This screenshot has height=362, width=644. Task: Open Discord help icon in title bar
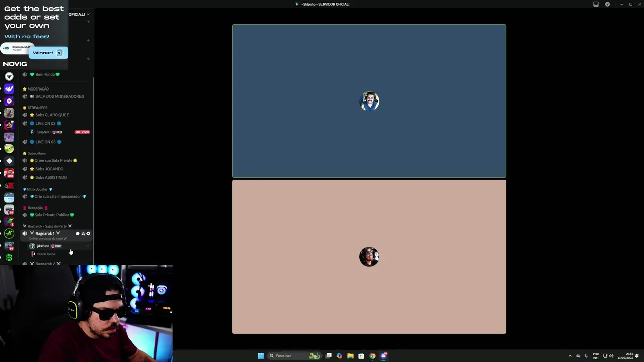point(607,4)
